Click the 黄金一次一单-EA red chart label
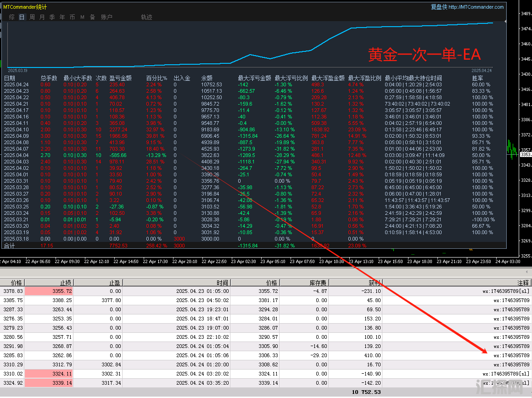The width and height of the screenshot is (532, 398). point(425,55)
